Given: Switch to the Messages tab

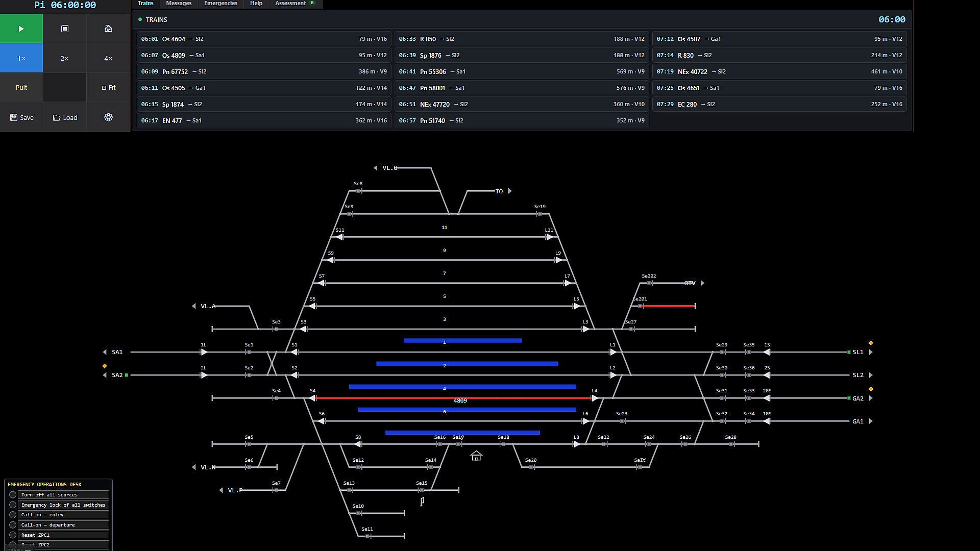Looking at the screenshot, I should coord(179,4).
